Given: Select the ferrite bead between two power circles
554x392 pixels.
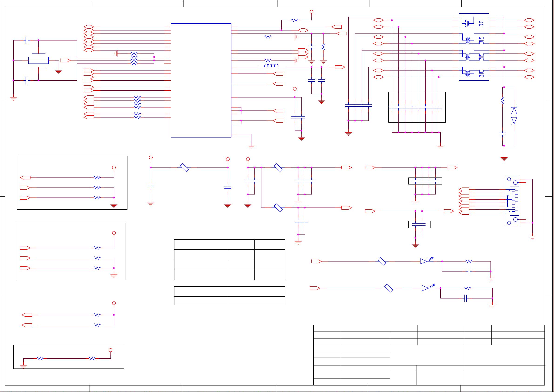Looking at the screenshot, I should pyautogui.click(x=184, y=168).
